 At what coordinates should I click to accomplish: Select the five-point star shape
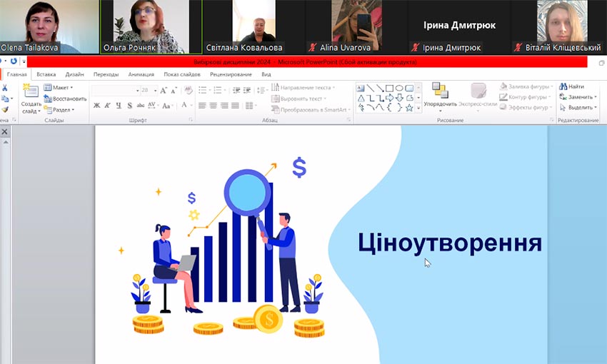click(409, 108)
